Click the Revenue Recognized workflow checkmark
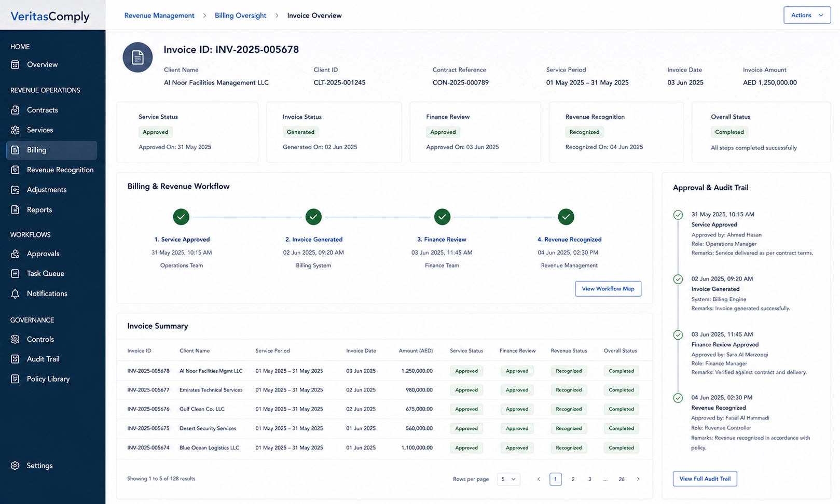This screenshot has width=840, height=504. point(566,217)
